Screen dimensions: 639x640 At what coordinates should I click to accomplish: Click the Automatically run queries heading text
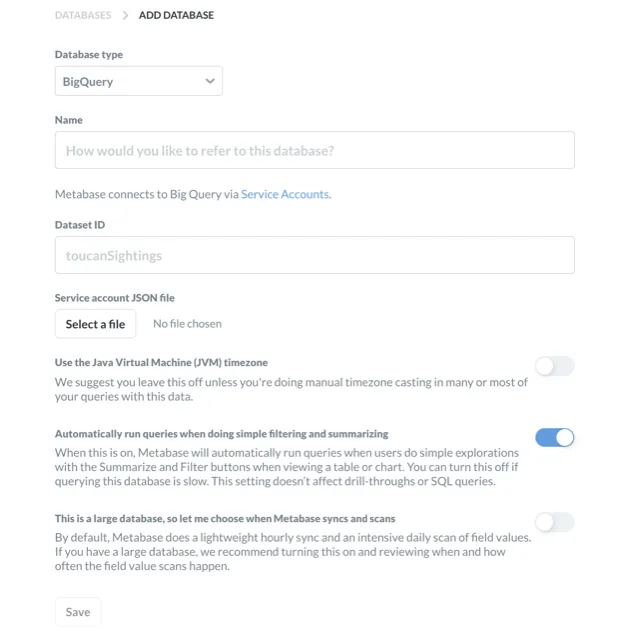coord(222,434)
